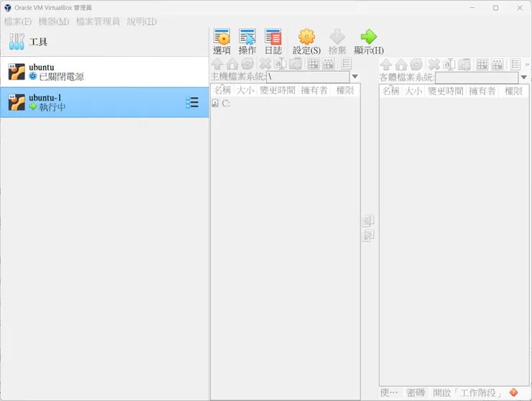The image size is (532, 401).
Task: Rename selected item in guest pane
Action: [x=449, y=64]
